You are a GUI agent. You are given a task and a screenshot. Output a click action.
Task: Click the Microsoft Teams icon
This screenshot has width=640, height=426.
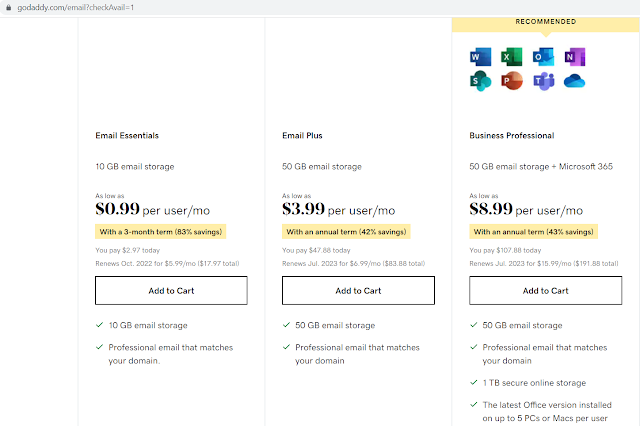click(543, 83)
